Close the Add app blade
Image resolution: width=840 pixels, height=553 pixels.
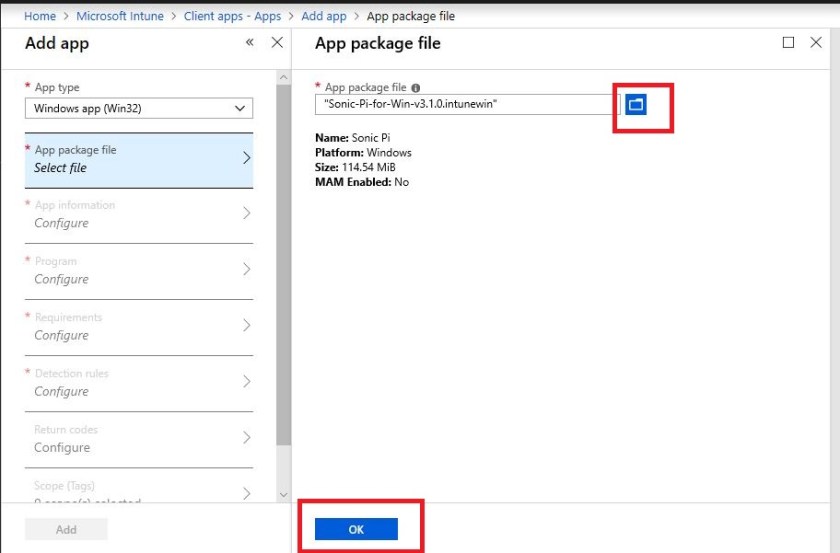277,43
